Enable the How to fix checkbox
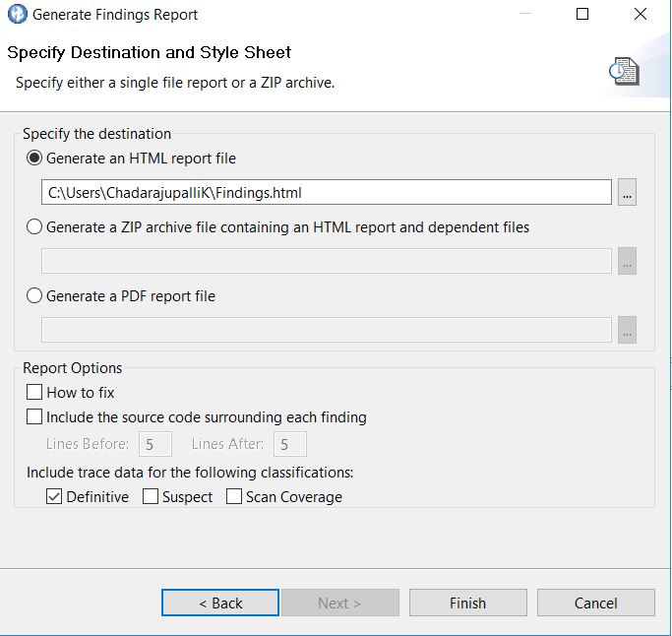 (35, 393)
